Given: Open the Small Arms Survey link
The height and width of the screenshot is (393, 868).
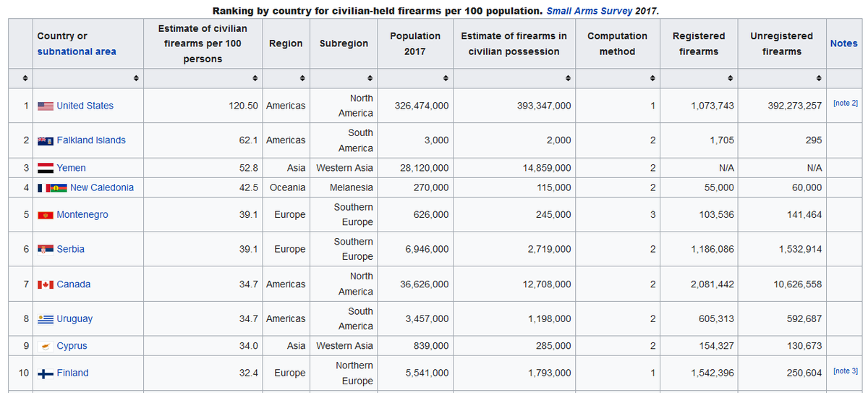Looking at the screenshot, I should click(x=589, y=11).
